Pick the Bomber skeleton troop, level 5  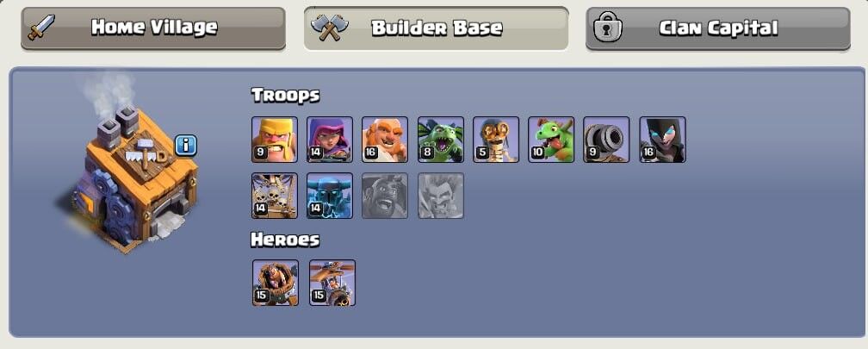point(496,140)
